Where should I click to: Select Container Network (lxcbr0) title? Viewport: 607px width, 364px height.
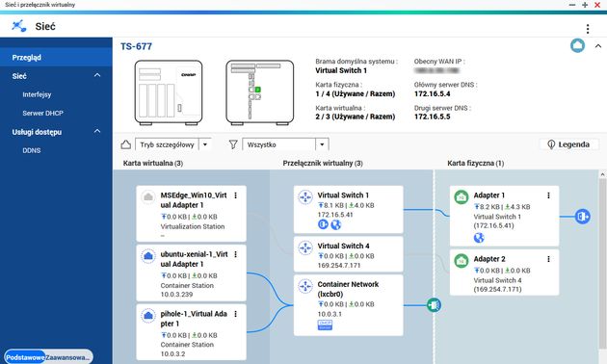pos(348,289)
